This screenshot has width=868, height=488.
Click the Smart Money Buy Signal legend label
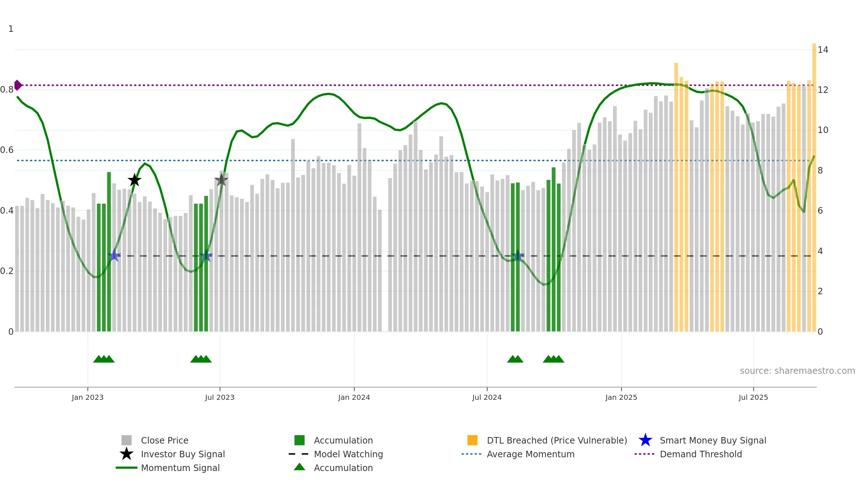pos(713,440)
